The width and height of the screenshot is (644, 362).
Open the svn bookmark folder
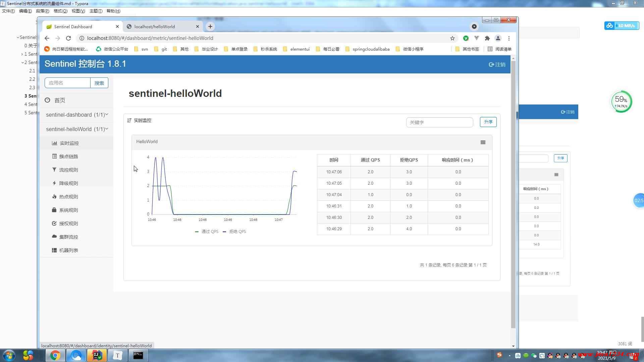click(141, 49)
